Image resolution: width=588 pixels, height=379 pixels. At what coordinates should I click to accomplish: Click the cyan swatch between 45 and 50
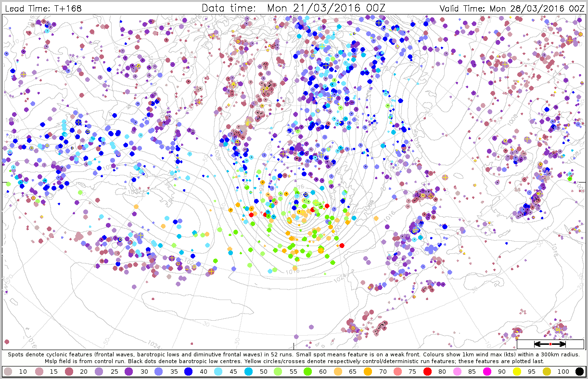(248, 372)
